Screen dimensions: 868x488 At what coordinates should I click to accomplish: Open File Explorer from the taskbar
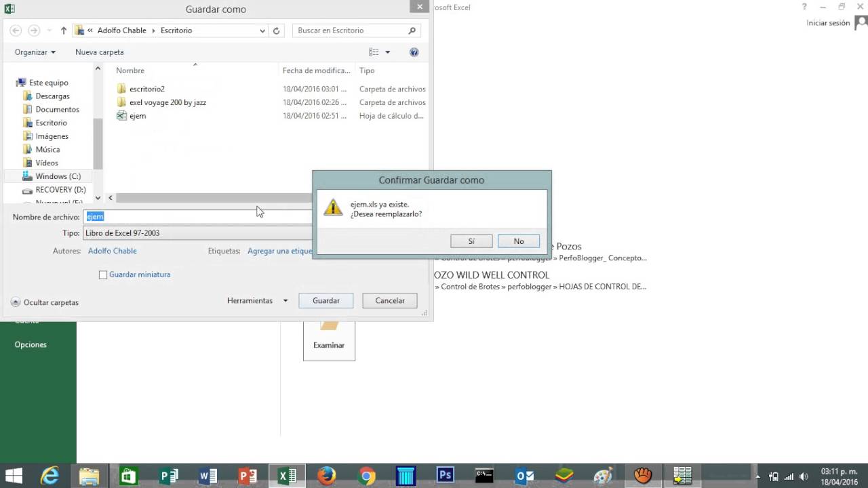[89, 476]
